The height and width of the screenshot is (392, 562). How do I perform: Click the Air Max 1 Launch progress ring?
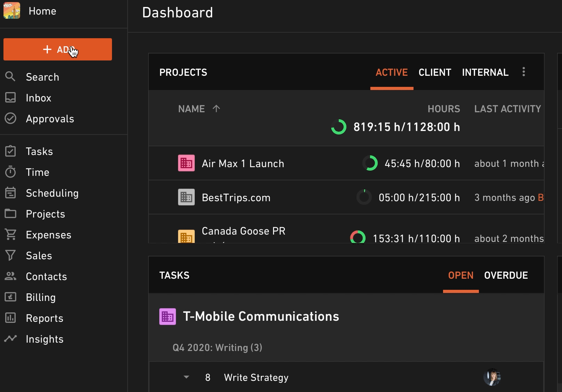370,163
